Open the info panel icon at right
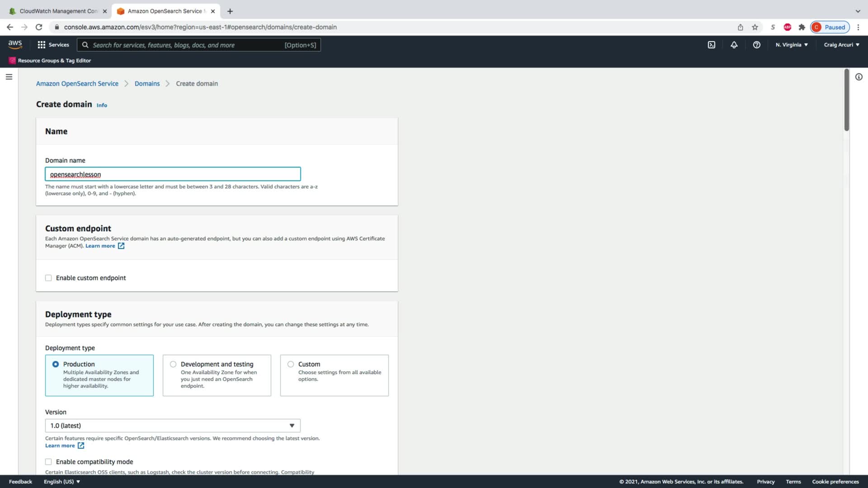This screenshot has height=488, width=868. (x=859, y=77)
